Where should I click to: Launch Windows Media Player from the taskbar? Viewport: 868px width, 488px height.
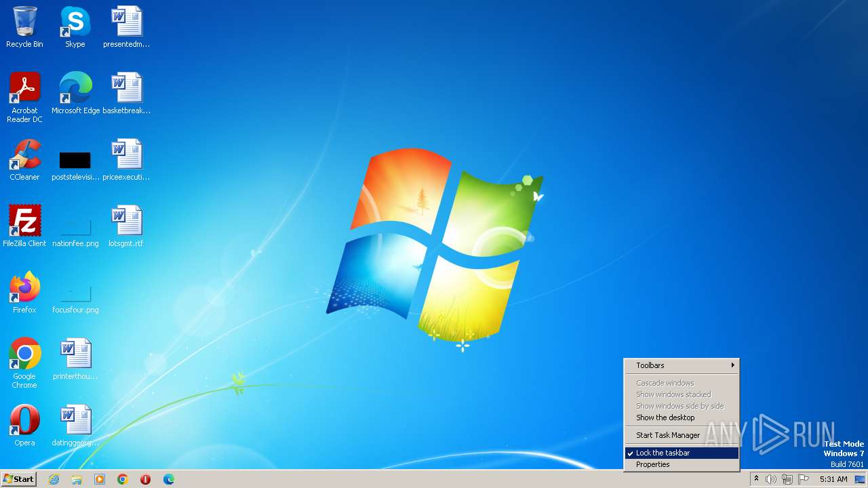click(100, 479)
